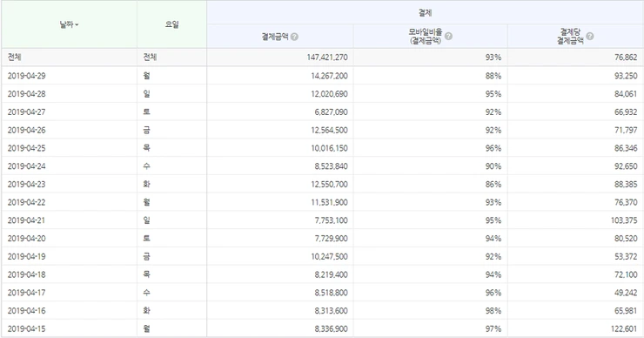Click per-payment value 76,370

pos(626,202)
